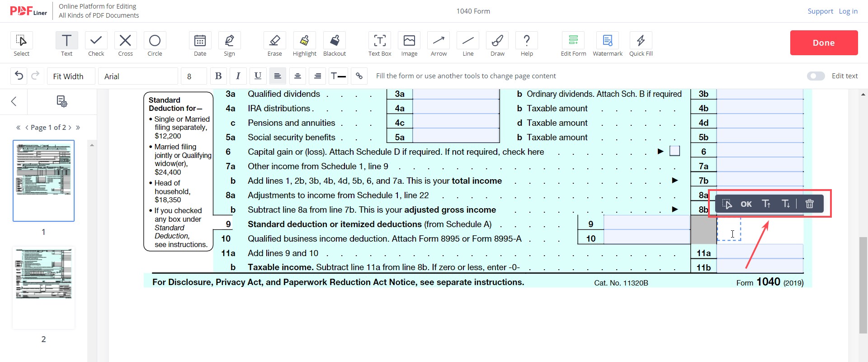Open page 1 thumbnail
868x362 pixels.
click(x=43, y=181)
